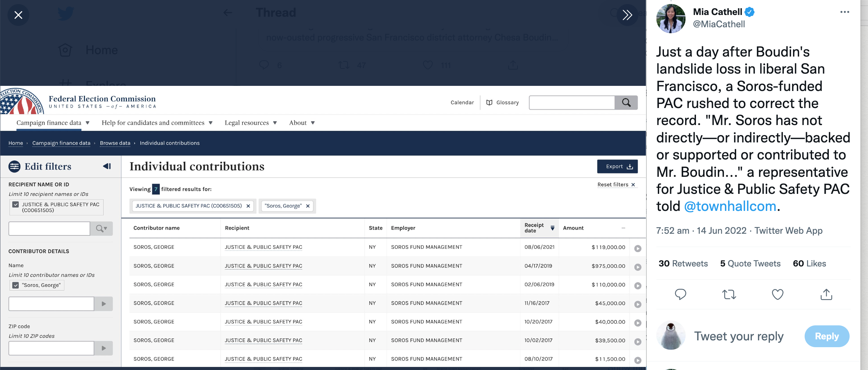Image resolution: width=868 pixels, height=370 pixels.
Task: Click the Glossary book icon
Action: pyautogui.click(x=489, y=103)
